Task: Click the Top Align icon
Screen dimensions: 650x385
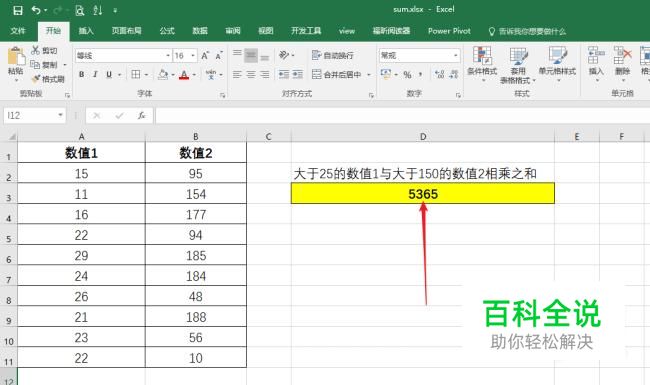Action: pos(237,54)
